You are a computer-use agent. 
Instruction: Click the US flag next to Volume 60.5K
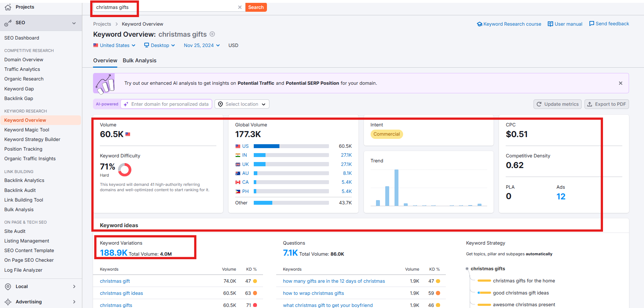point(128,134)
